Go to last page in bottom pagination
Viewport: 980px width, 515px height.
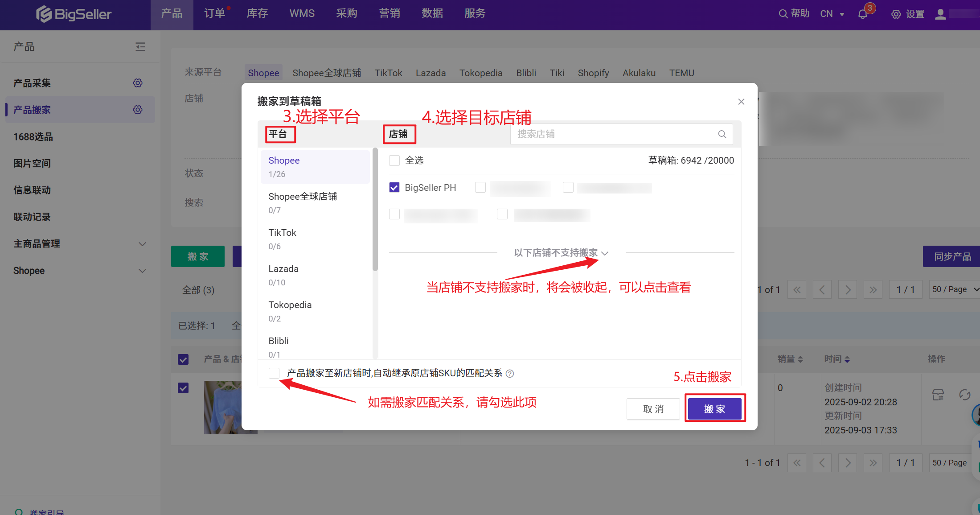pos(873,463)
